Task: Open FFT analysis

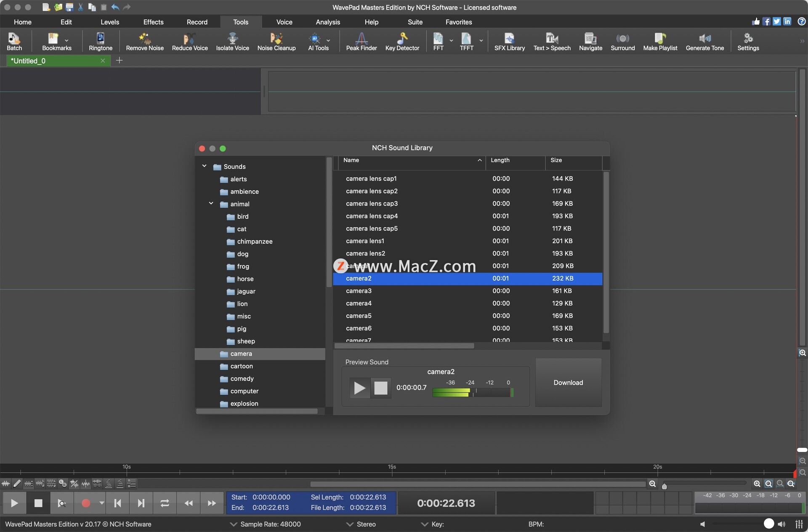Action: pos(438,42)
